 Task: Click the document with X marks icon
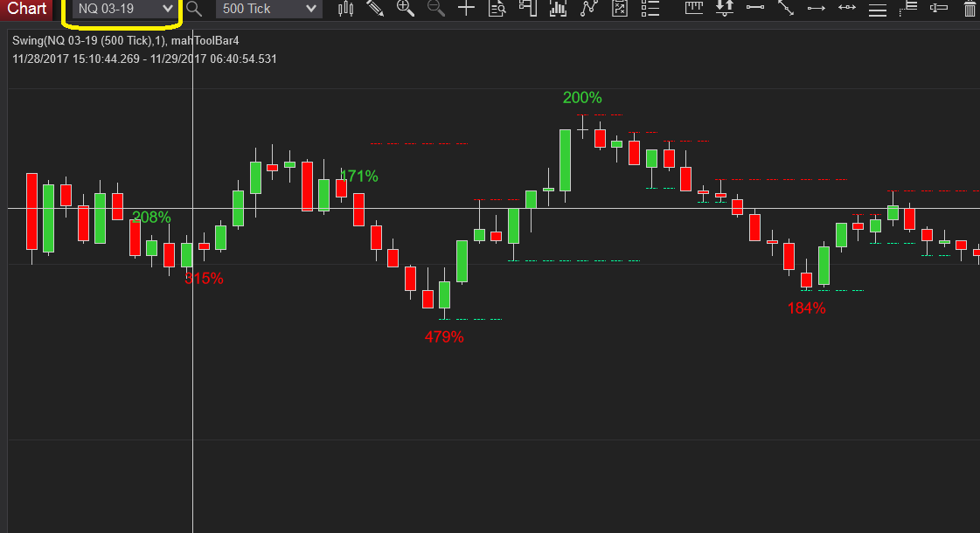619,8
